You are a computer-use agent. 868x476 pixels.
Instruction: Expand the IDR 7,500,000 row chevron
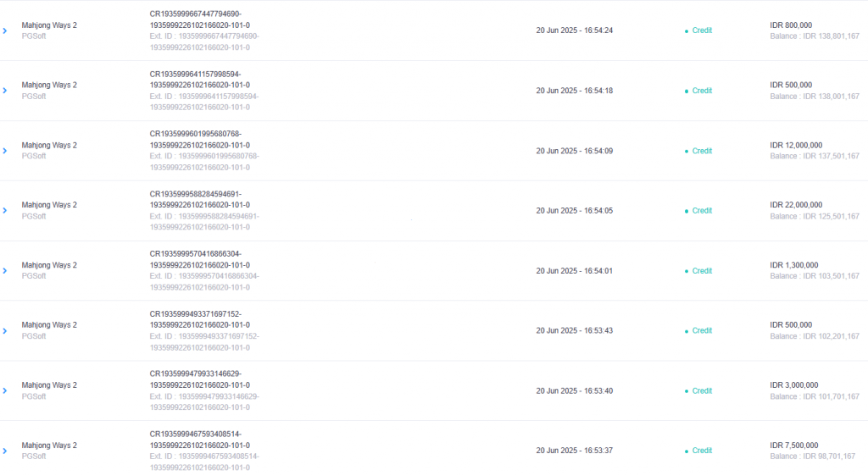click(x=5, y=451)
